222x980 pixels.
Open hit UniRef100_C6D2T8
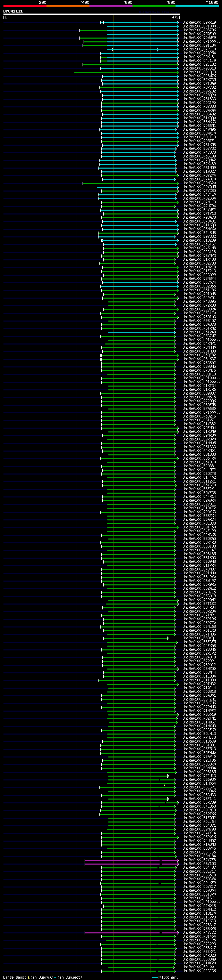199,473
